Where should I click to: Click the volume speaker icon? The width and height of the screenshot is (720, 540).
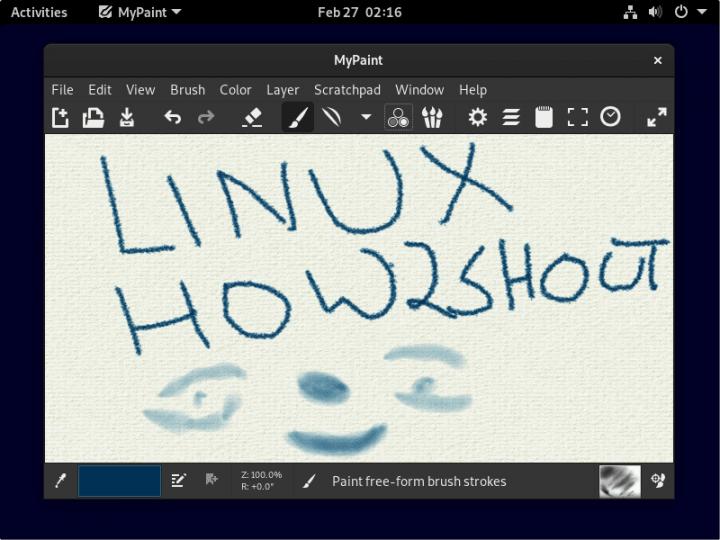[655, 12]
